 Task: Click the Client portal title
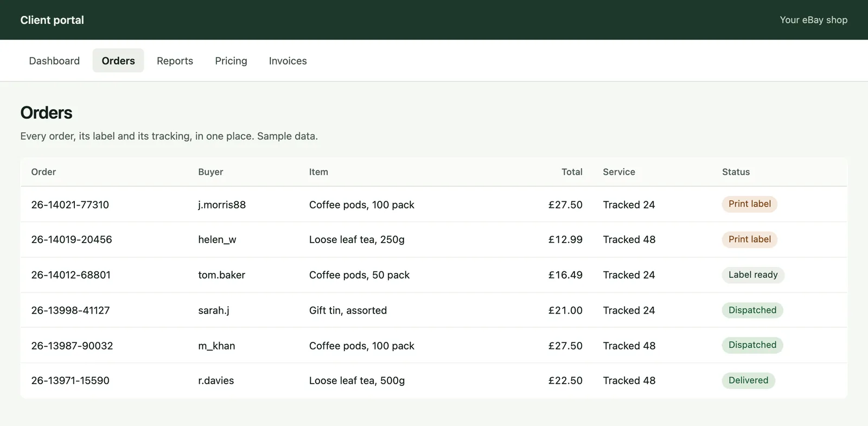[52, 20]
